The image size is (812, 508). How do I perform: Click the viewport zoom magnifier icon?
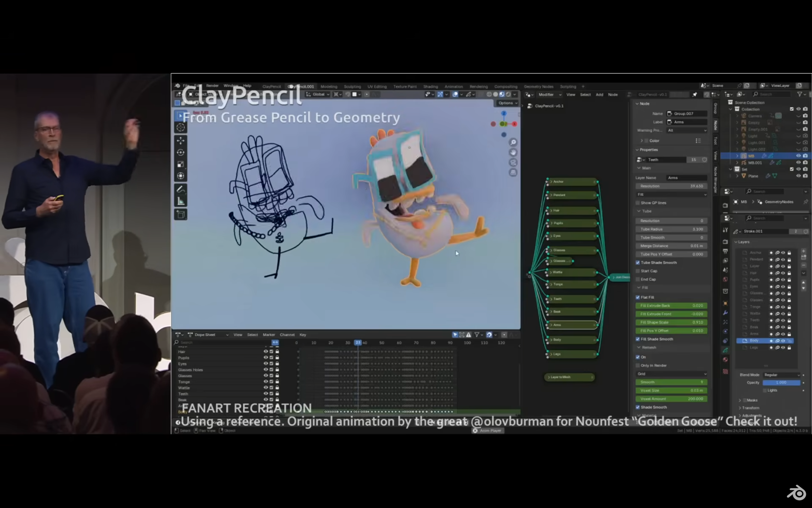click(513, 142)
